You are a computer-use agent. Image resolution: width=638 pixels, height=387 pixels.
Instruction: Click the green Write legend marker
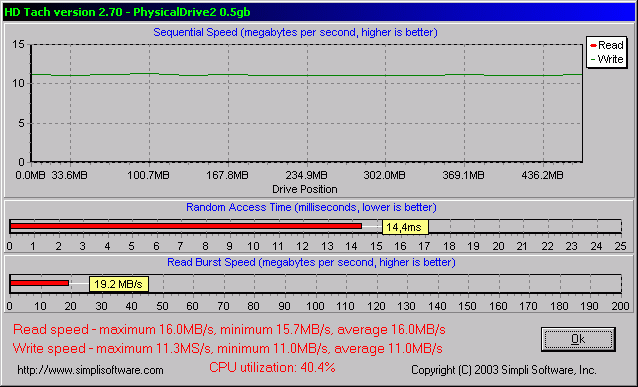(x=593, y=59)
